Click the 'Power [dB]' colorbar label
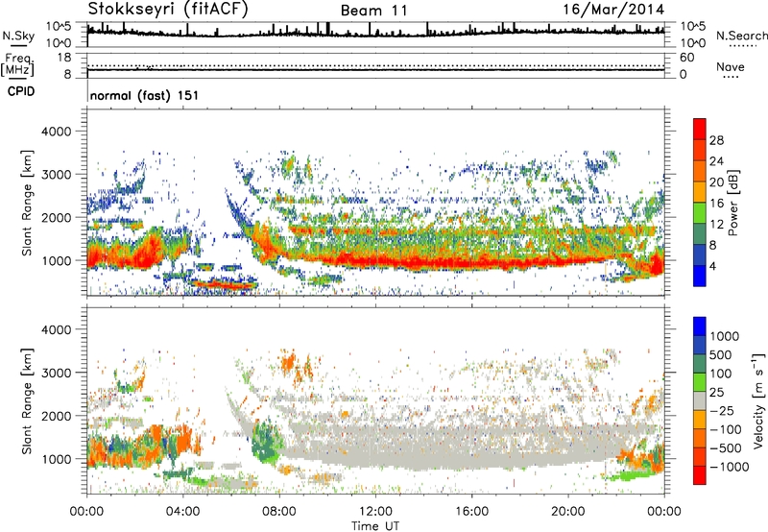The height and width of the screenshot is (532, 768). pyautogui.click(x=733, y=203)
